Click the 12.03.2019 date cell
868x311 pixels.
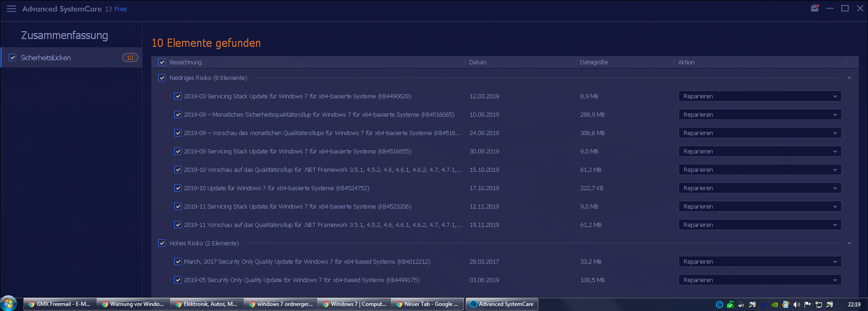click(484, 96)
